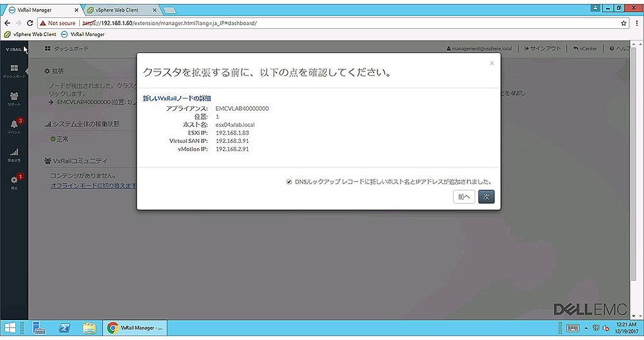Image resolution: width=644 pixels, height=340 pixels.
Task: Click the appliance value EMCVLAB40000000 in dialog
Action: (x=242, y=108)
